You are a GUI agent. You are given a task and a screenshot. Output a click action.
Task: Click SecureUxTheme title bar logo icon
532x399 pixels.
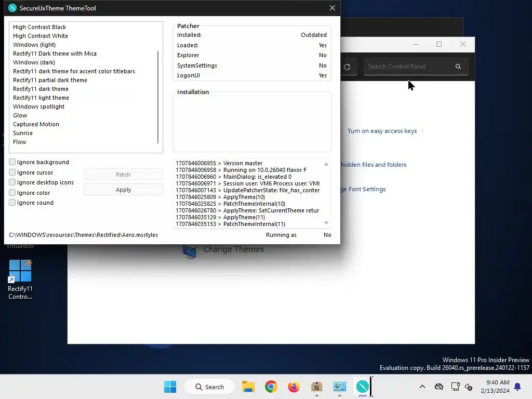pos(12,8)
